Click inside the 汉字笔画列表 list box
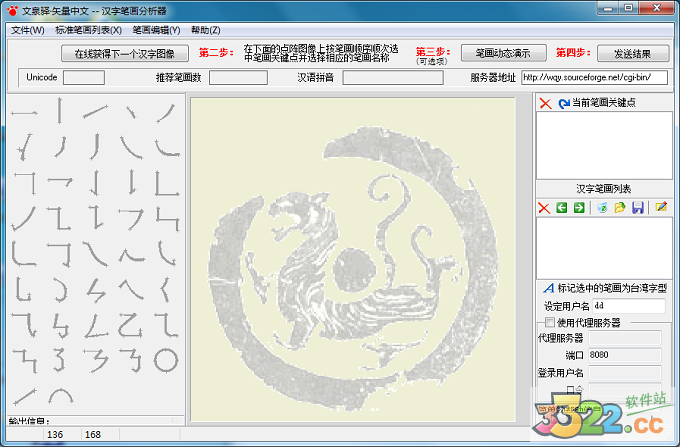 pyautogui.click(x=604, y=248)
